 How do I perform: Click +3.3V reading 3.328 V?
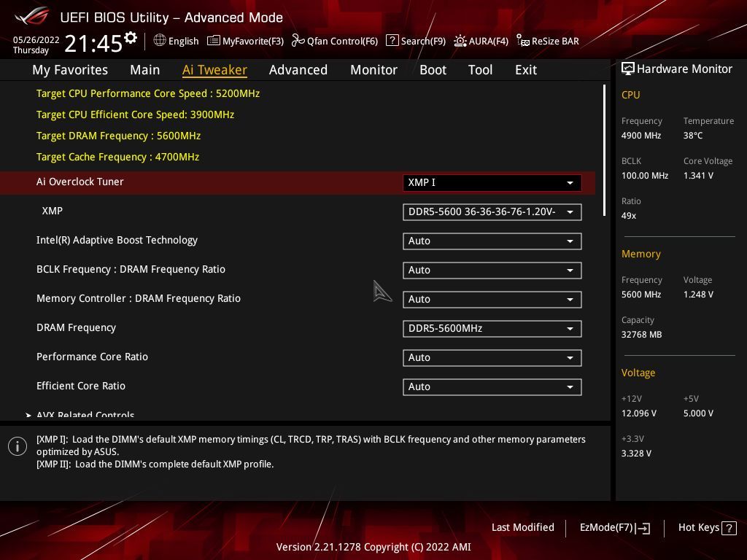[x=636, y=454]
